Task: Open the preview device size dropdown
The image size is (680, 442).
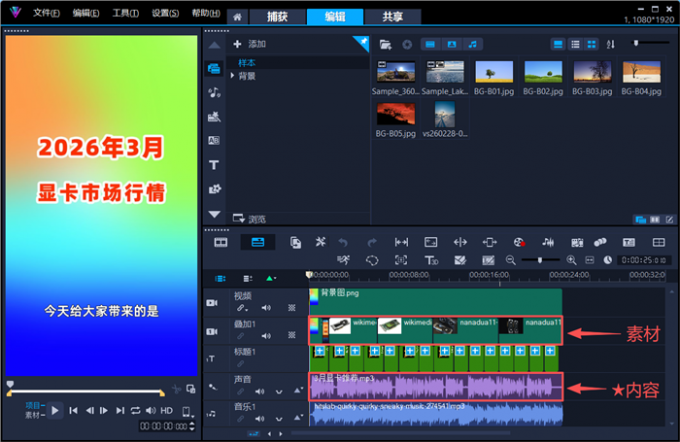Action: click(187, 411)
